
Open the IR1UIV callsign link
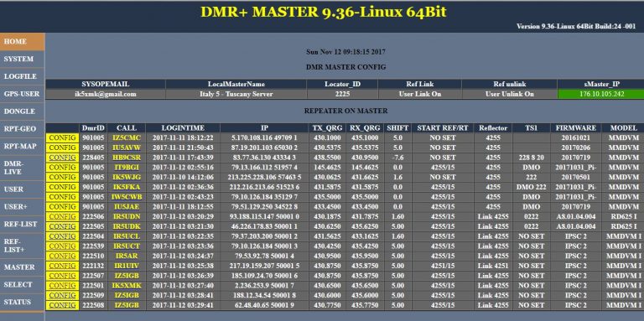[x=127, y=266]
